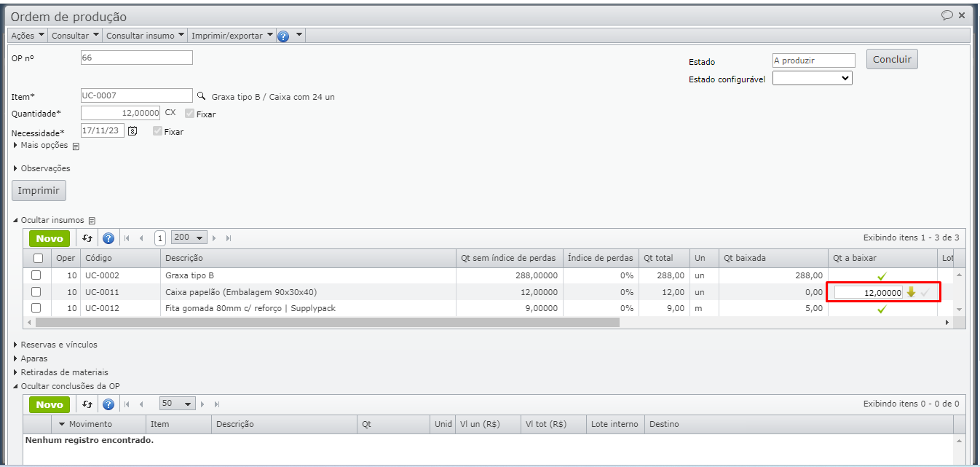Open the Consultar insumo menu
Screen dimensions: 980x467
tap(146, 35)
